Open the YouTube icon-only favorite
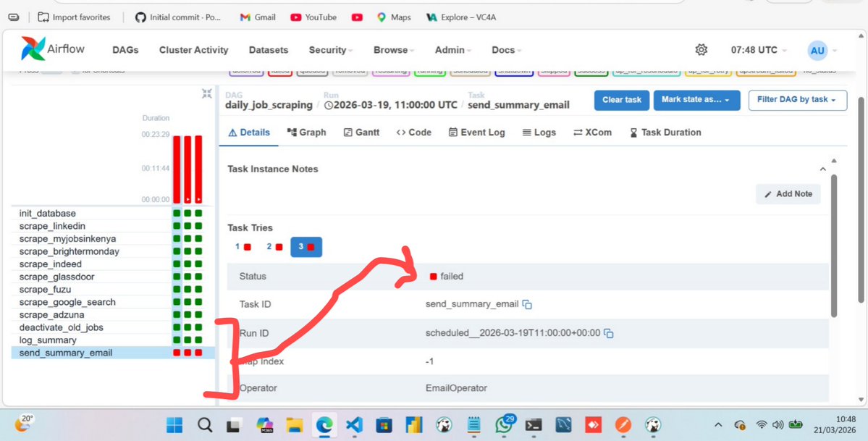868x441 pixels. (x=357, y=17)
